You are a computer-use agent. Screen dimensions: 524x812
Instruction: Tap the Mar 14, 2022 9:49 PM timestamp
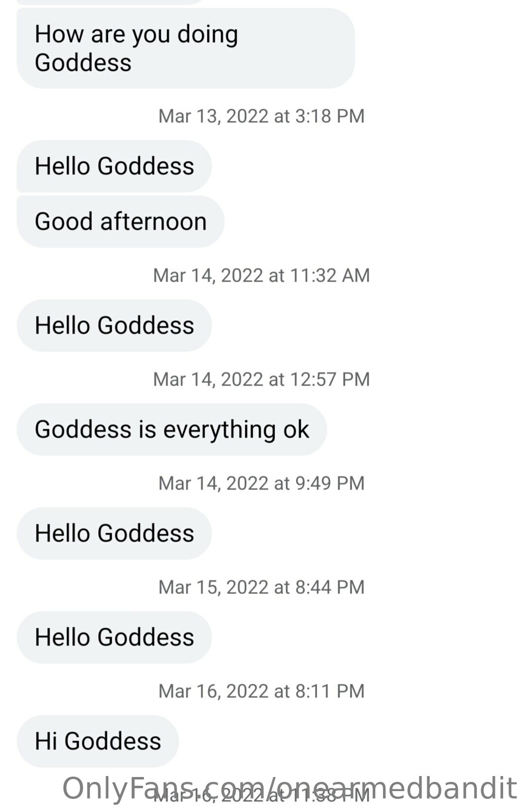(x=262, y=483)
